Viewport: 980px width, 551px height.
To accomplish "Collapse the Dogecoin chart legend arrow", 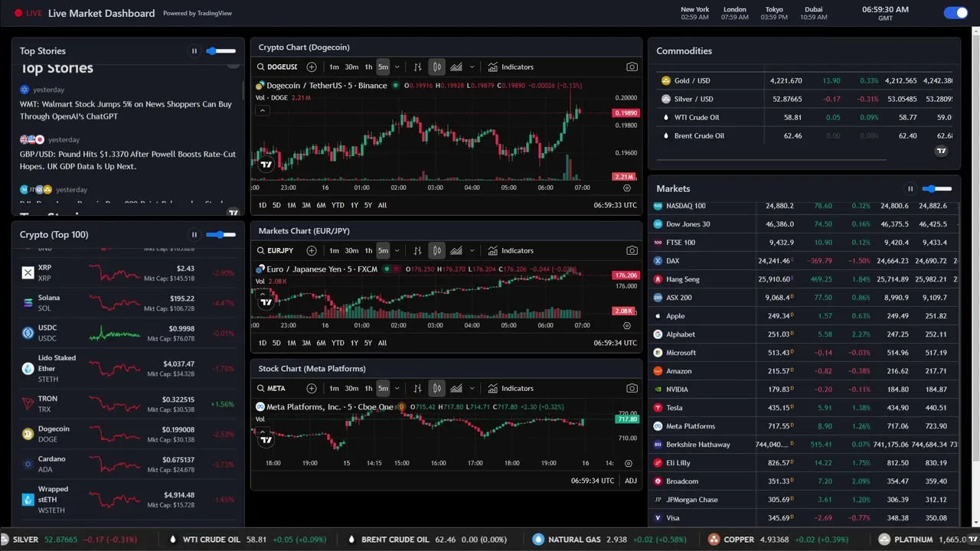I will tap(262, 111).
